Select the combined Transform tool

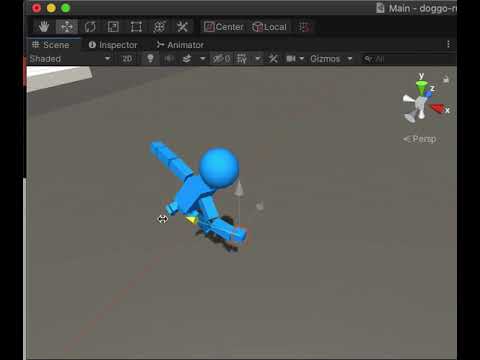tap(159, 27)
